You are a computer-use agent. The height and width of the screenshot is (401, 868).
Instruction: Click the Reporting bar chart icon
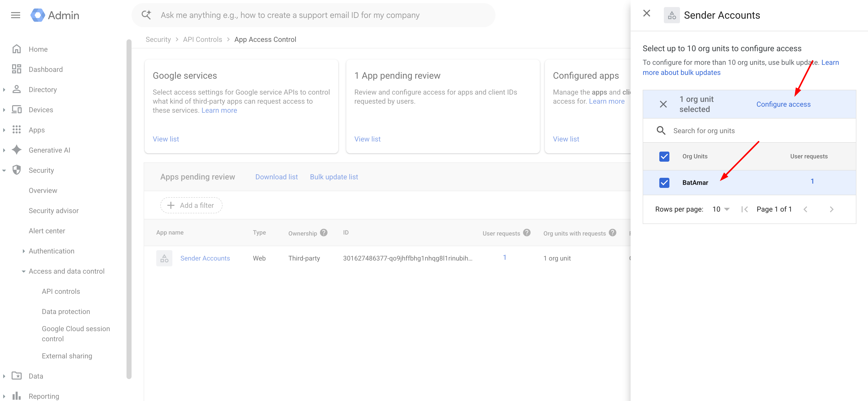tap(17, 396)
